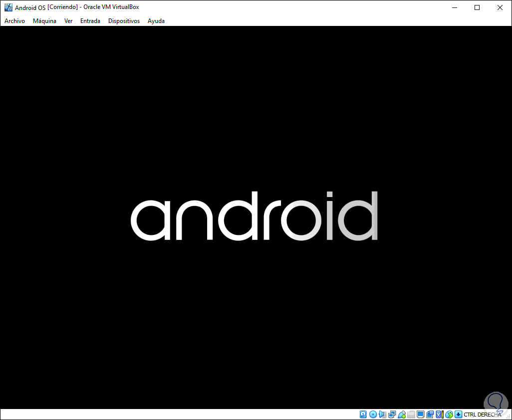Screen dimensions: 512x420
Task: Click the audio speaker status icon
Action: (382, 415)
